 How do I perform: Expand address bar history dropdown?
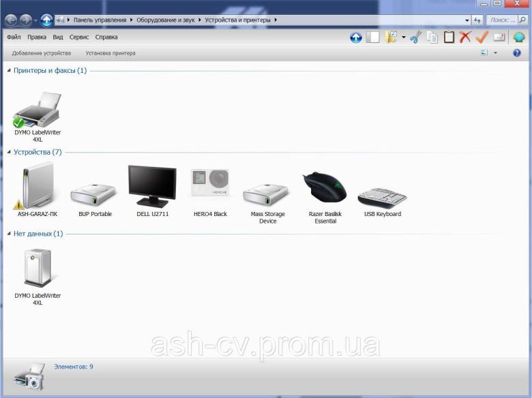click(467, 20)
